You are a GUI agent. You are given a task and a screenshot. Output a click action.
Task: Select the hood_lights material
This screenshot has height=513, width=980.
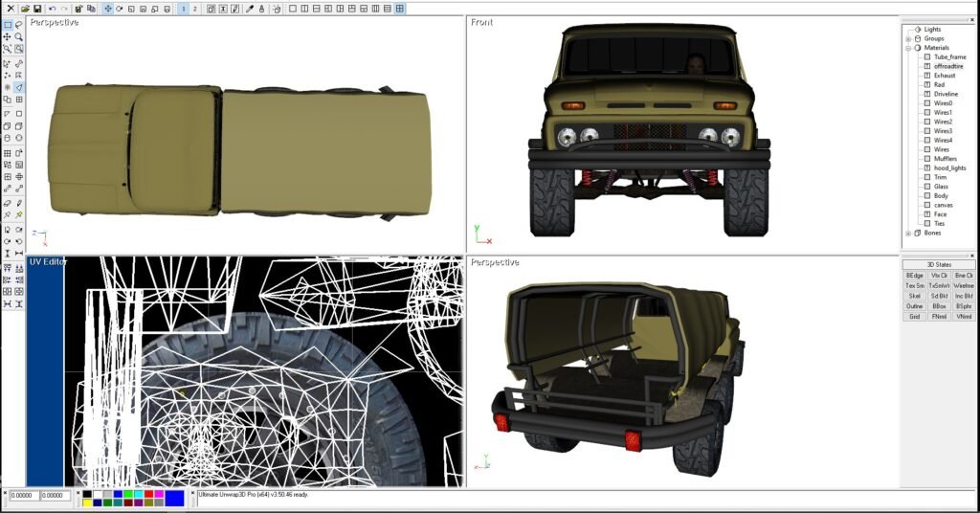point(949,167)
